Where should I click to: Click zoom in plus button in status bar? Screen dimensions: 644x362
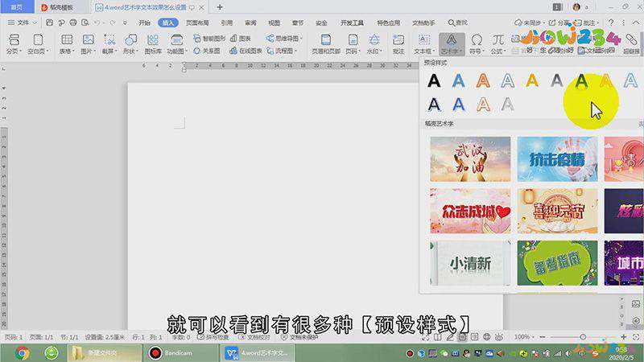623,337
